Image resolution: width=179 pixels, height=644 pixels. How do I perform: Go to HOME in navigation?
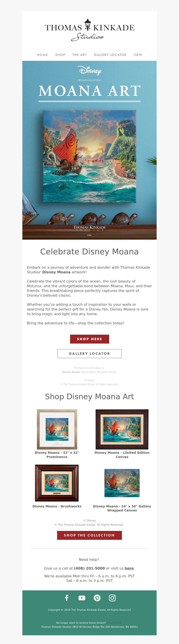point(42,55)
